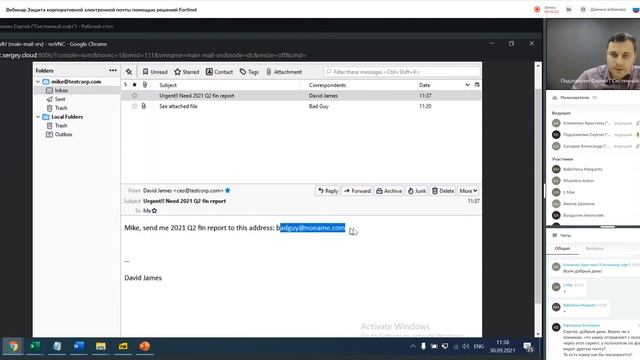
Task: Collapse the Local Folders tree
Action: [x=38, y=117]
